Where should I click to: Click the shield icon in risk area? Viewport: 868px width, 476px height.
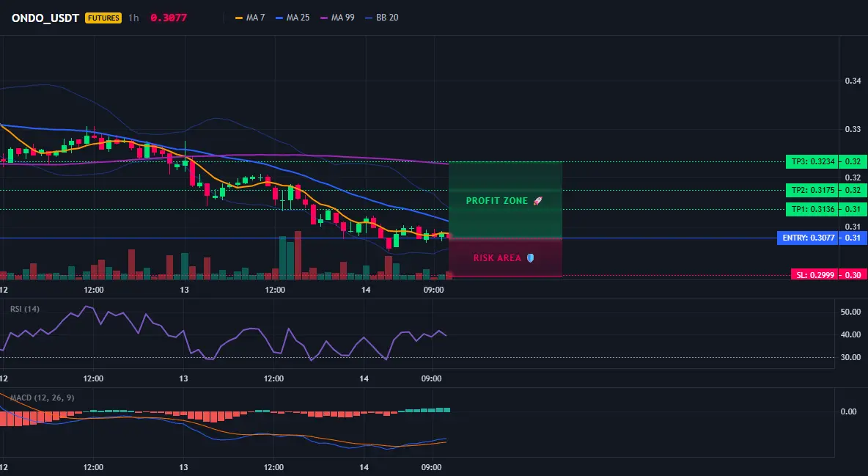point(530,257)
